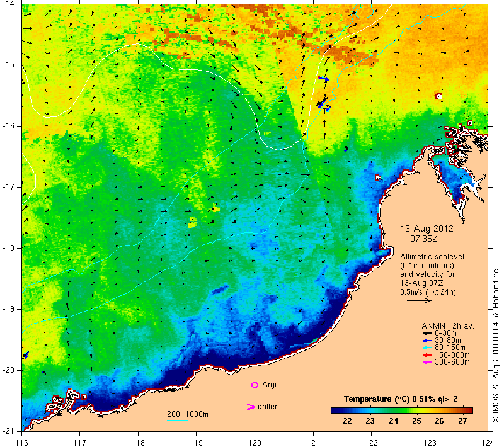
Task: Click the red 150-300m legend arrow
Action: [x=427, y=355]
